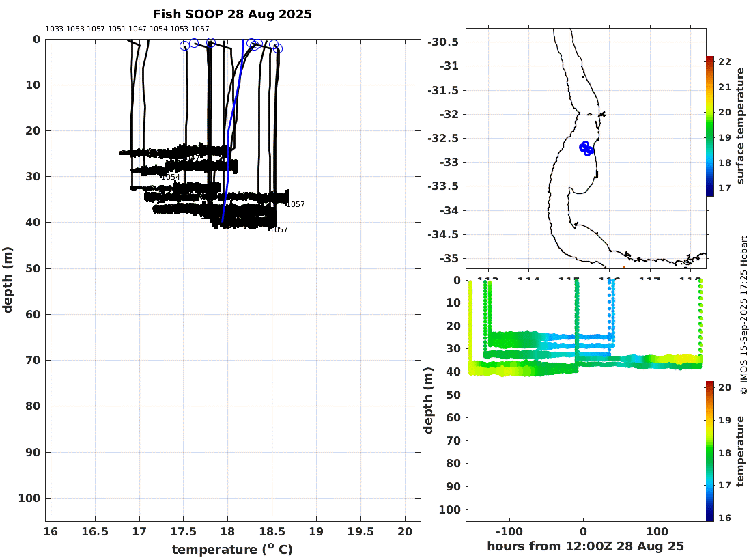Image resolution: width=751 pixels, height=560 pixels.
Task: Click the "-100" tick on the hours axis
Action: click(x=509, y=531)
